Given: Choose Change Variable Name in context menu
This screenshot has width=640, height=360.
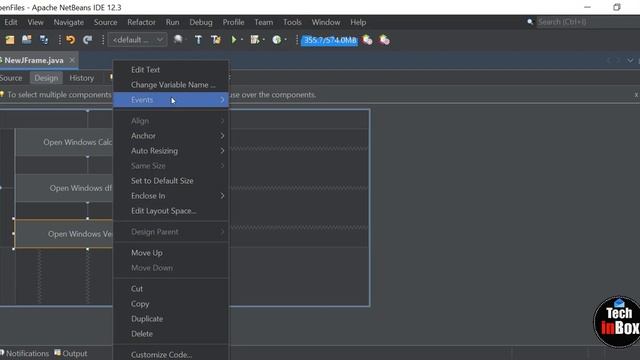Looking at the screenshot, I should [x=171, y=85].
